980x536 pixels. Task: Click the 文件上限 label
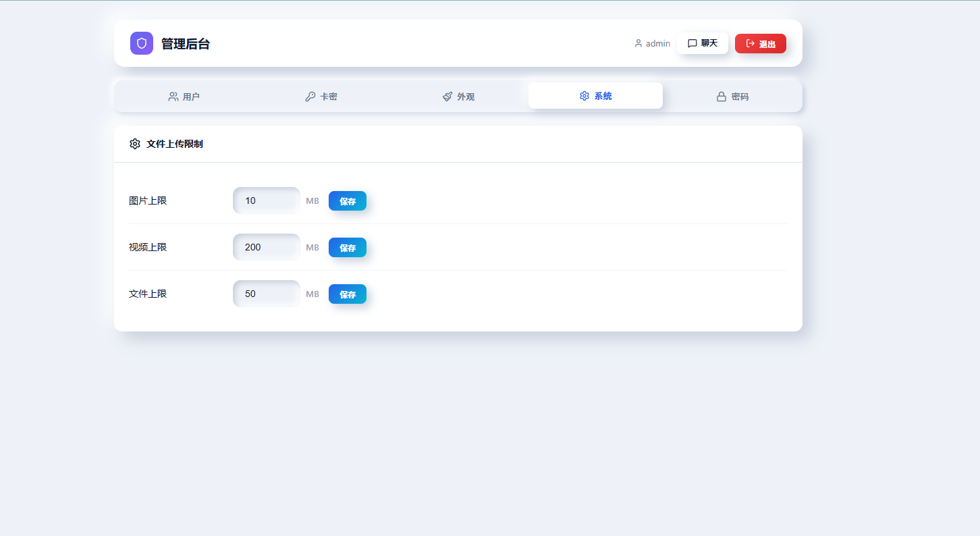click(148, 294)
